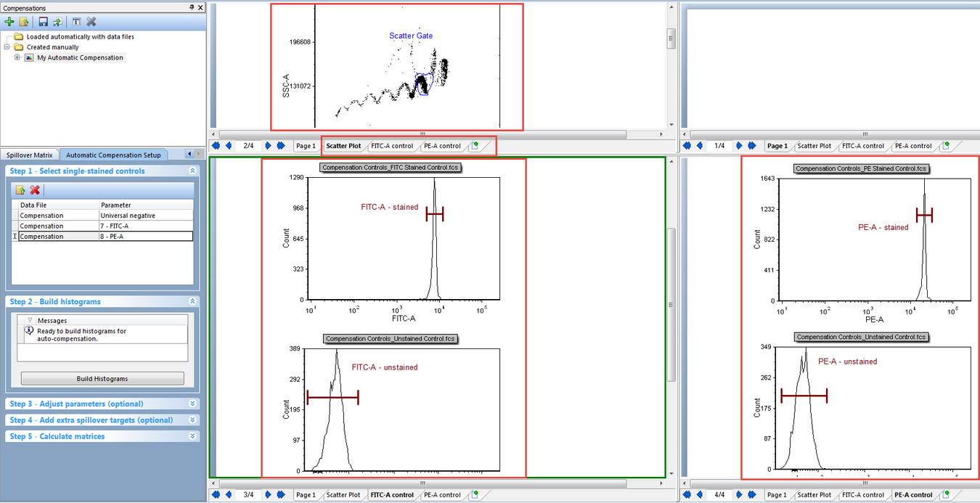Select the Loaded automatically with data files folder
Image resolution: width=980 pixels, height=503 pixels.
coord(80,36)
